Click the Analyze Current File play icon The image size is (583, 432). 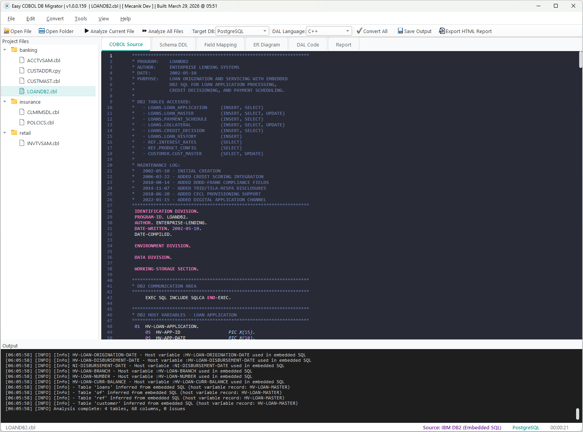[x=87, y=31]
